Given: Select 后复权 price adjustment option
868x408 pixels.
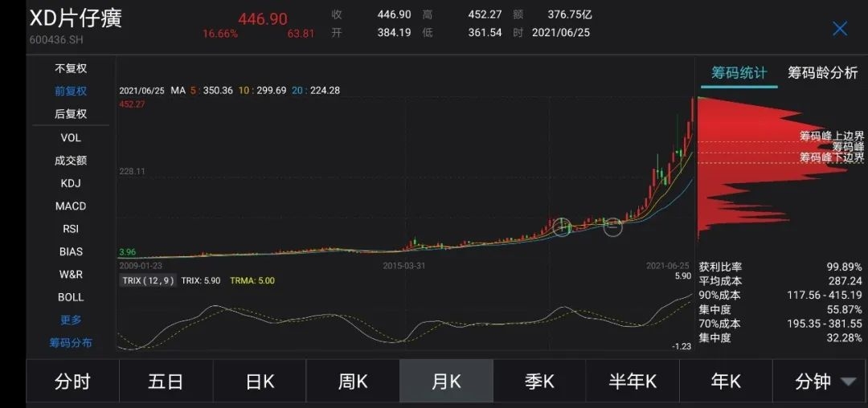Looking at the screenshot, I should [71, 114].
